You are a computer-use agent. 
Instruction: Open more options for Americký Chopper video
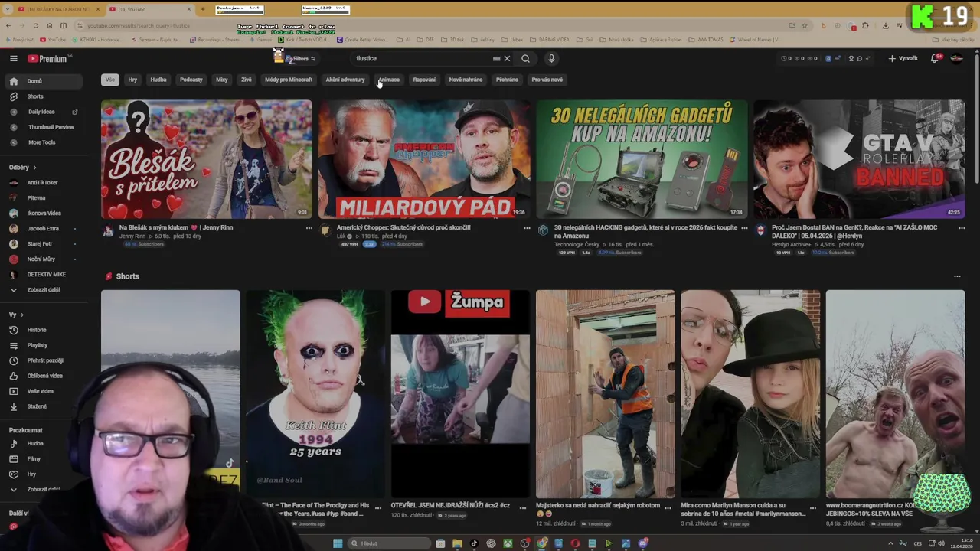click(x=527, y=228)
